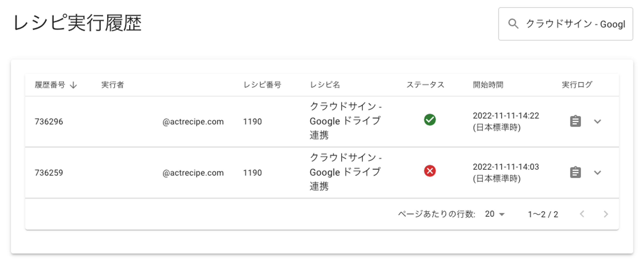Expand row details for 736296
644x266 pixels.
[x=597, y=122]
